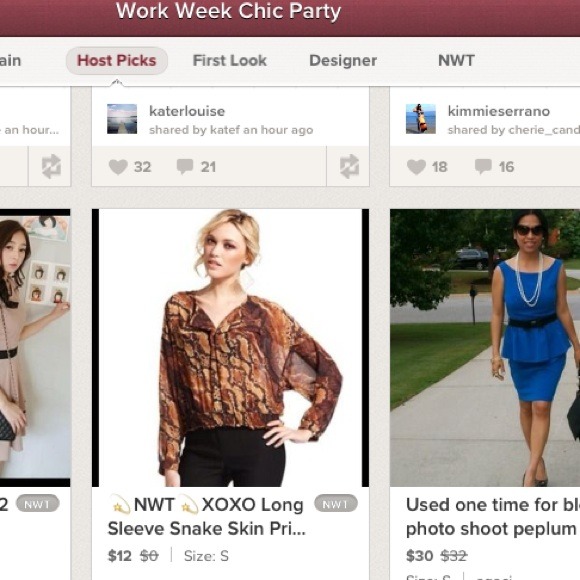Switch to the Host Picks tab

pyautogui.click(x=117, y=61)
